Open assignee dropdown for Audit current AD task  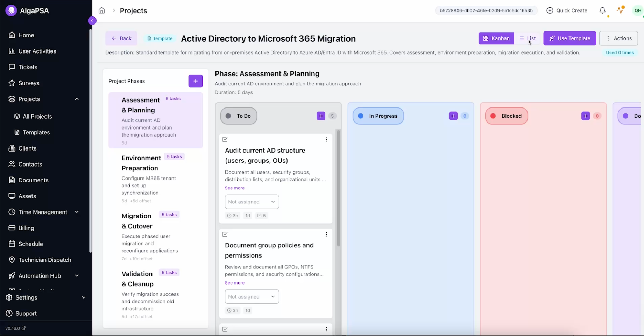click(x=252, y=202)
